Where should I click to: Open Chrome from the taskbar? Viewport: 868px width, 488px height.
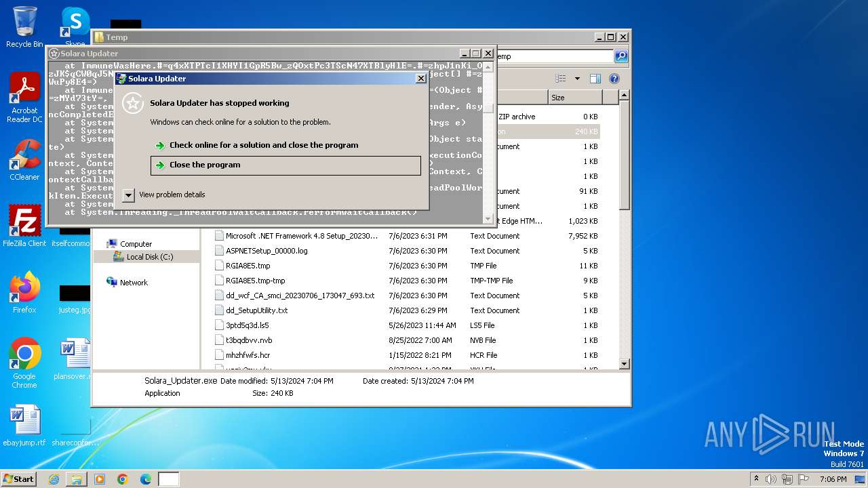coord(123,479)
